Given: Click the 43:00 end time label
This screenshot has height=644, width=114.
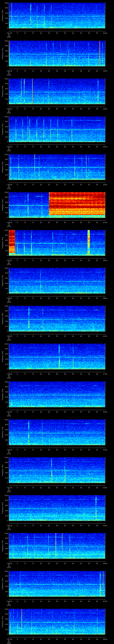Looking at the screenshot, I should coord(105,450).
